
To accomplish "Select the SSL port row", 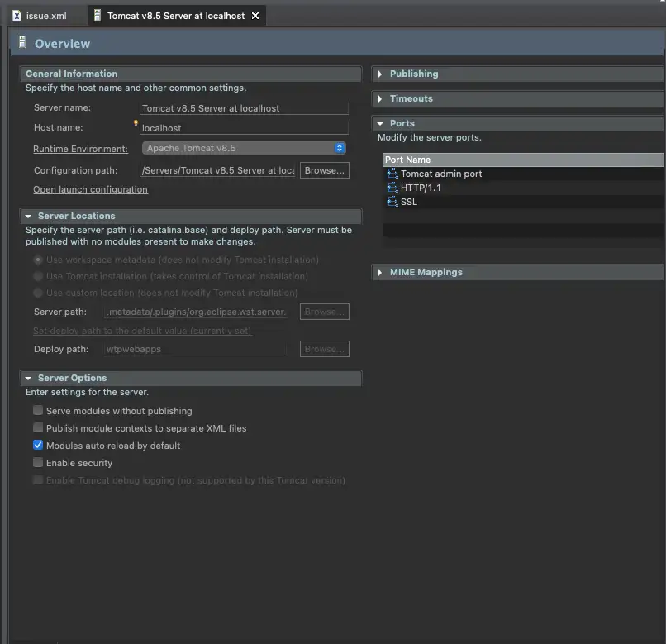I will (x=523, y=202).
